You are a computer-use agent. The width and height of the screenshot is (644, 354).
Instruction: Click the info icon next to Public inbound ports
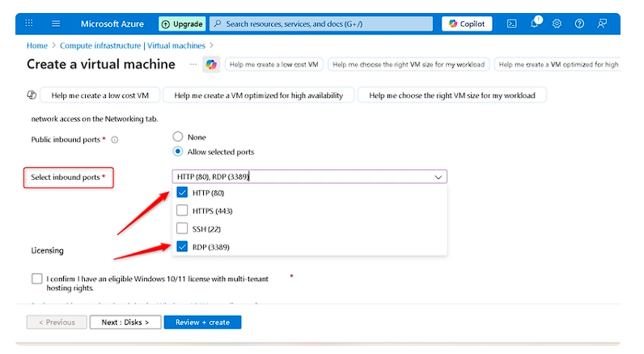(115, 140)
